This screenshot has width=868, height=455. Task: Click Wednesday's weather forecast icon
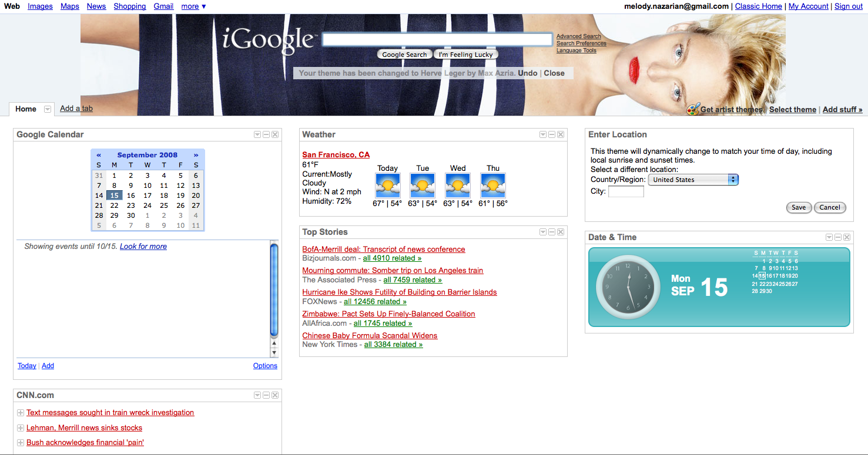coord(458,186)
